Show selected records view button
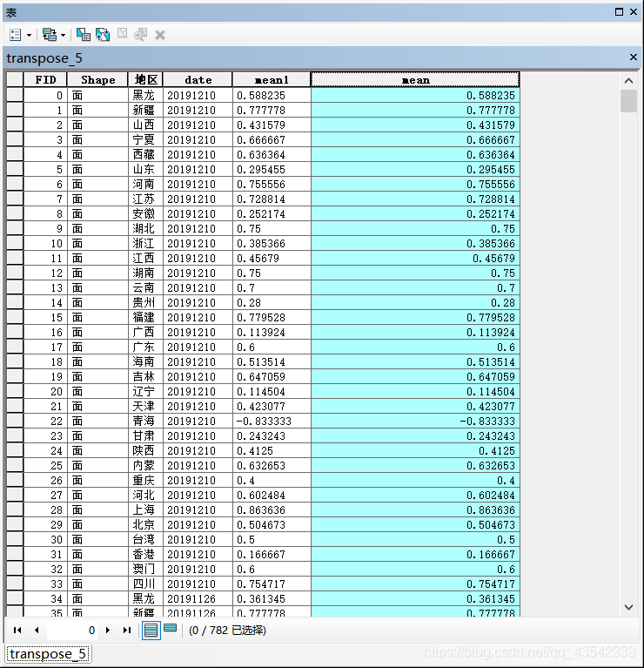 coord(171,628)
